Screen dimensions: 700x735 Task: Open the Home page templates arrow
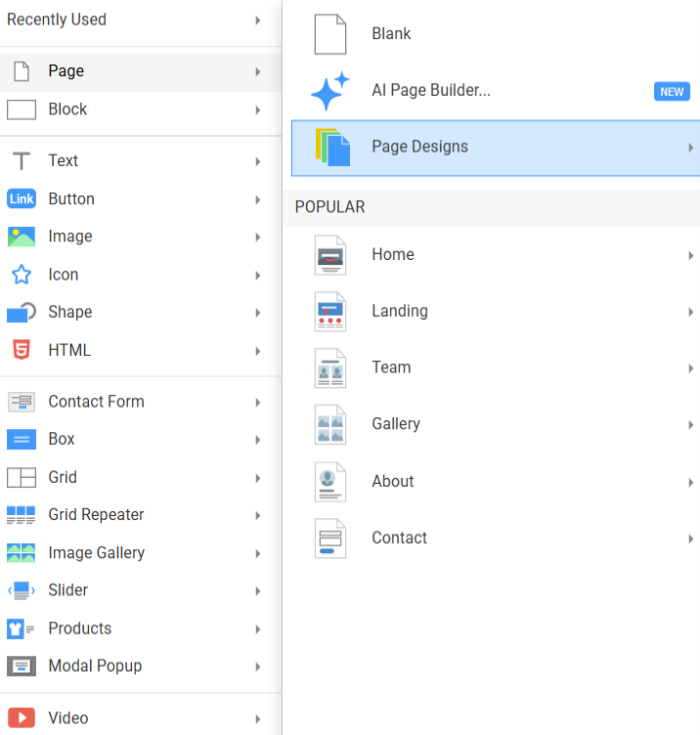pyautogui.click(x=690, y=255)
